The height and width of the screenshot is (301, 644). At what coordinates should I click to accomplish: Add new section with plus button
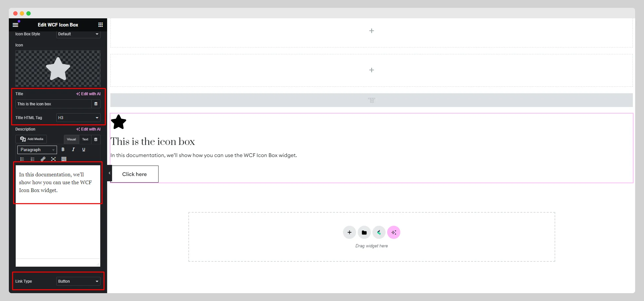tap(350, 232)
